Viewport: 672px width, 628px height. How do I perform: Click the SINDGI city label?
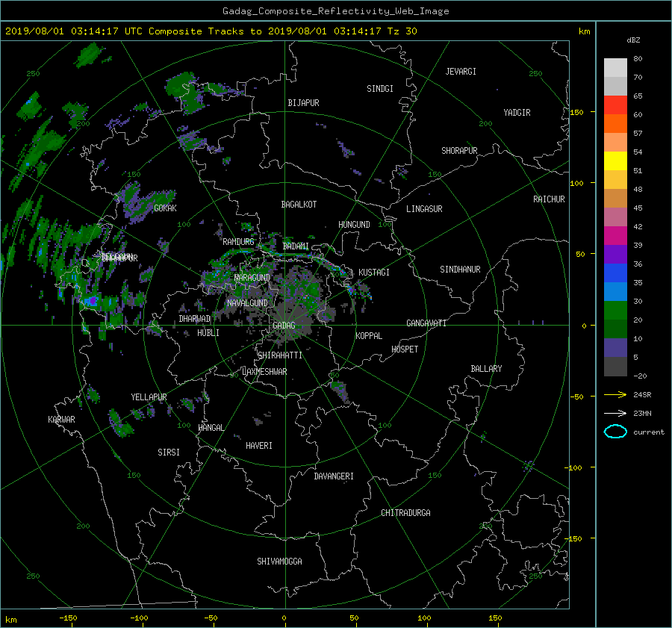[380, 89]
